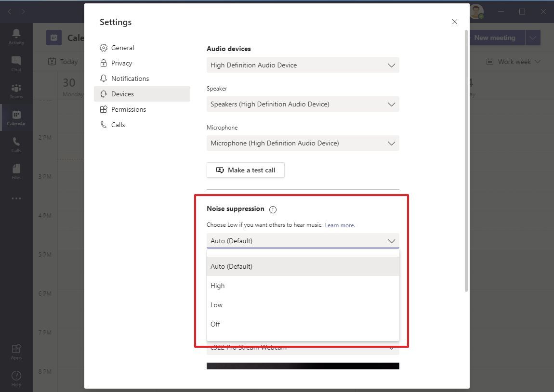Image resolution: width=554 pixels, height=392 pixels.
Task: Click the back navigation arrow
Action: click(9, 11)
